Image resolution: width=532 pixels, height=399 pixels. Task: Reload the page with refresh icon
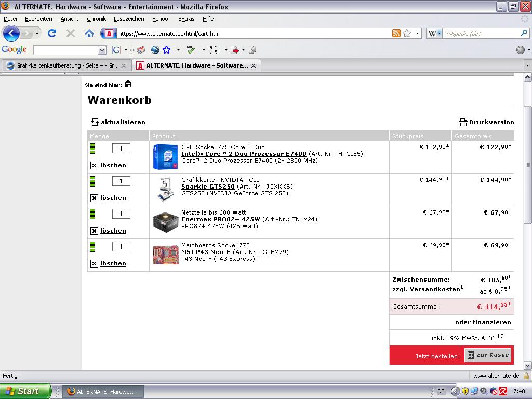point(52,33)
